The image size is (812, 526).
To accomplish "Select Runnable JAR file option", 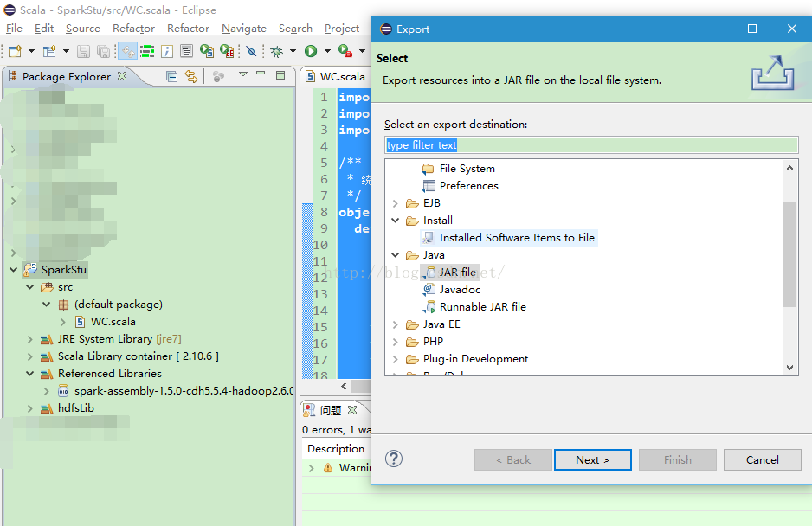I will coord(483,306).
